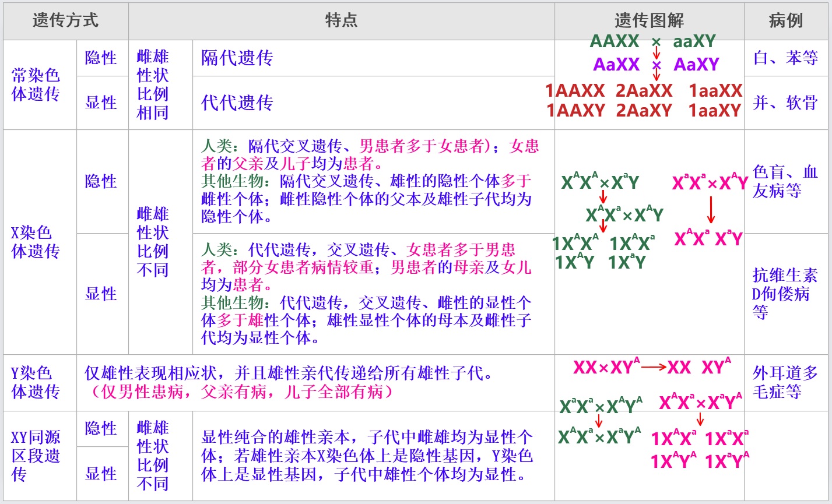Select the 白、苯等 example cell
The width and height of the screenshot is (832, 504).
785,58
